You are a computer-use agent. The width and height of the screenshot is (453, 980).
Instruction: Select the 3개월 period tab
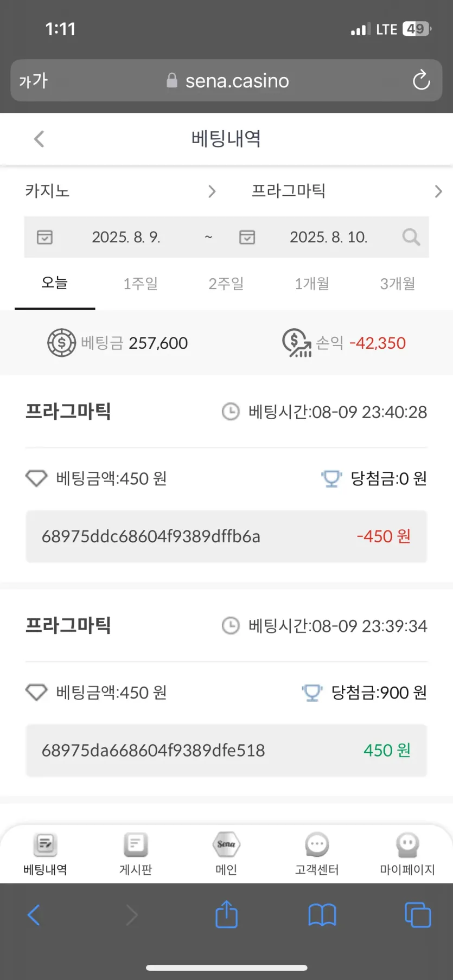click(398, 283)
